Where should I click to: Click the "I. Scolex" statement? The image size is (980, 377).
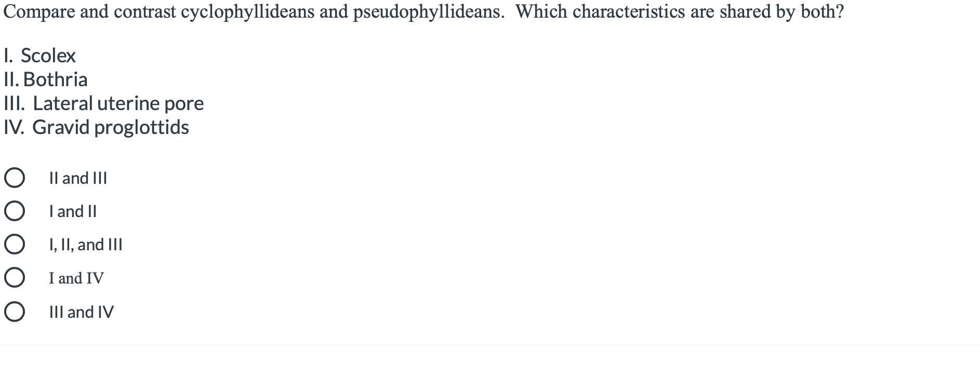39,56
